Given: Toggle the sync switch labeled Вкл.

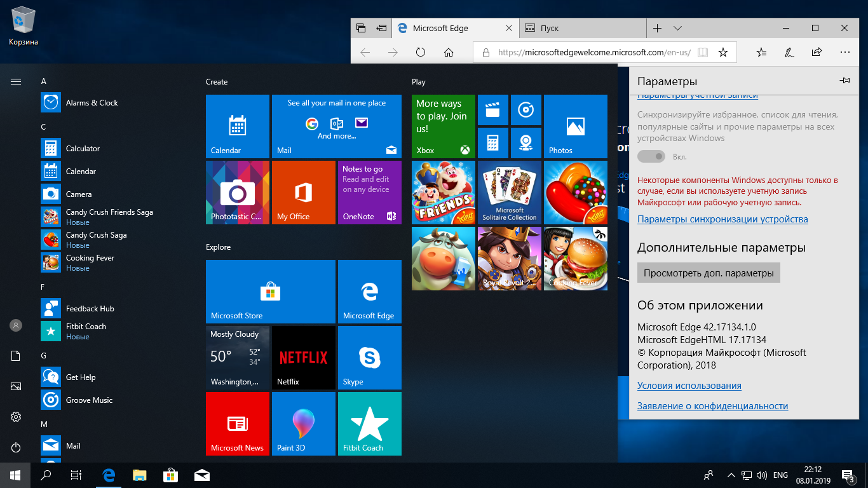Looking at the screenshot, I should tap(651, 156).
